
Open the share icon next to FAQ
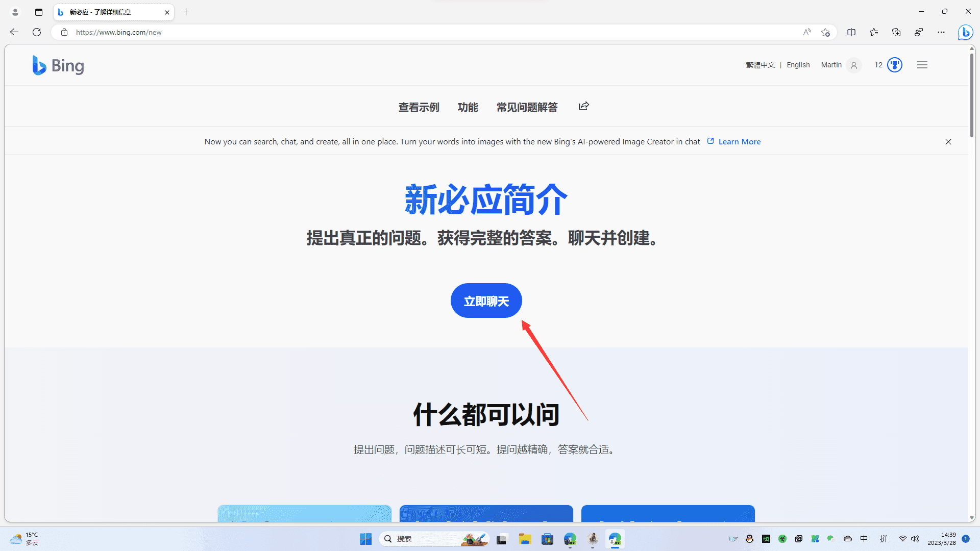[583, 106]
